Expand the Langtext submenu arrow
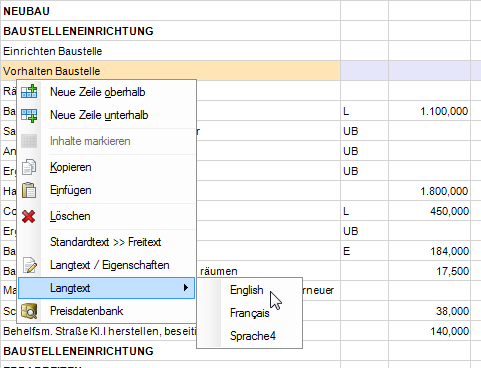The width and height of the screenshot is (481, 368). point(186,288)
